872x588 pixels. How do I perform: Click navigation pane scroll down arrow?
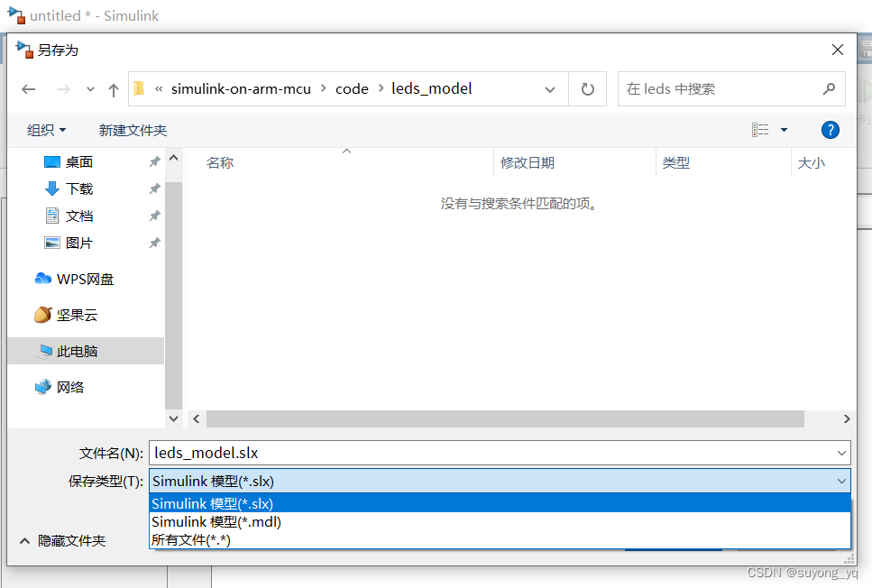point(173,418)
